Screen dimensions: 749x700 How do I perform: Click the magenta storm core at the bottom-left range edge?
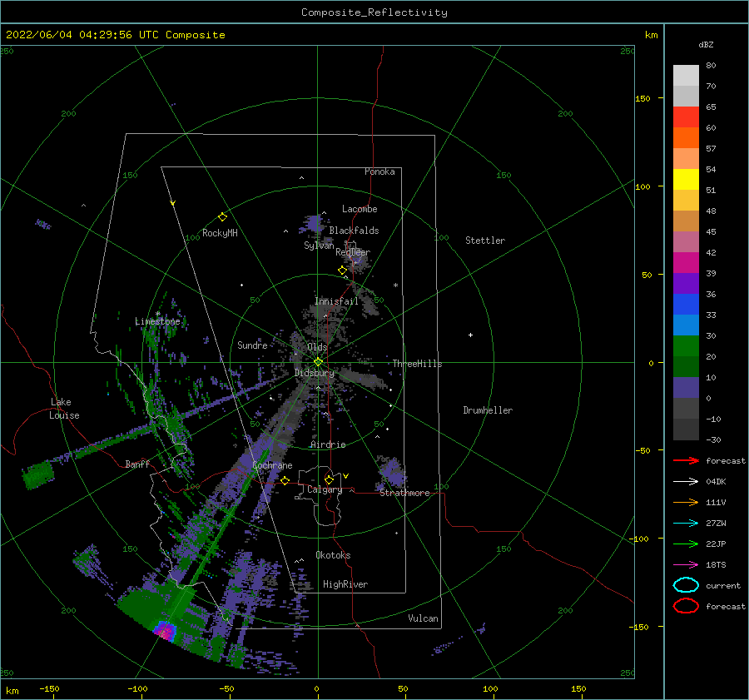click(x=166, y=631)
